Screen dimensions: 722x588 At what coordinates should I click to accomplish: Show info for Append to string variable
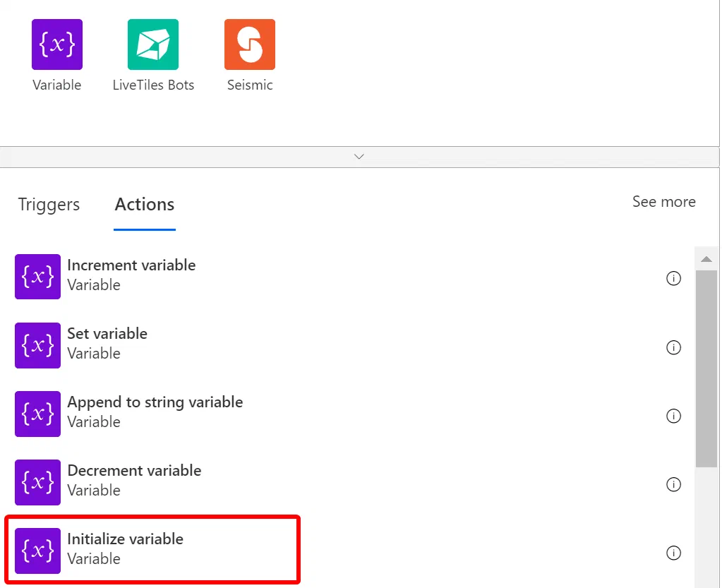coord(673,416)
